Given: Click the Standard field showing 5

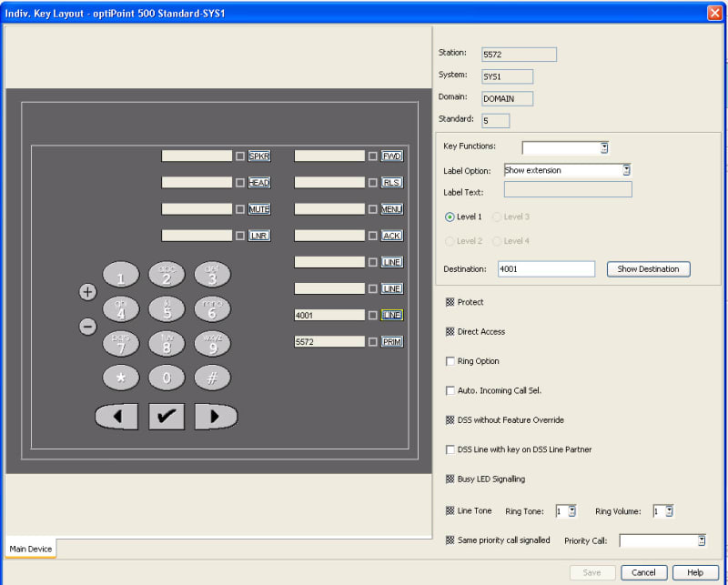Looking at the screenshot, I should pos(495,121).
